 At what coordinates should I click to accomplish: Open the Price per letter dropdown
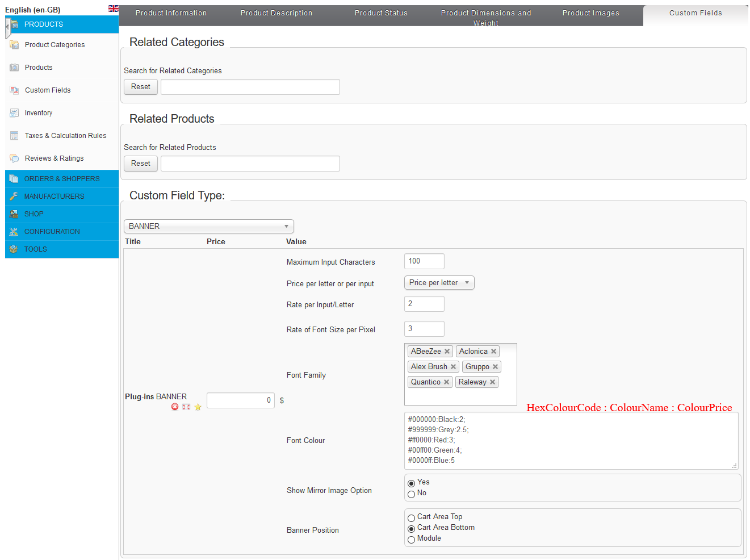coord(439,283)
